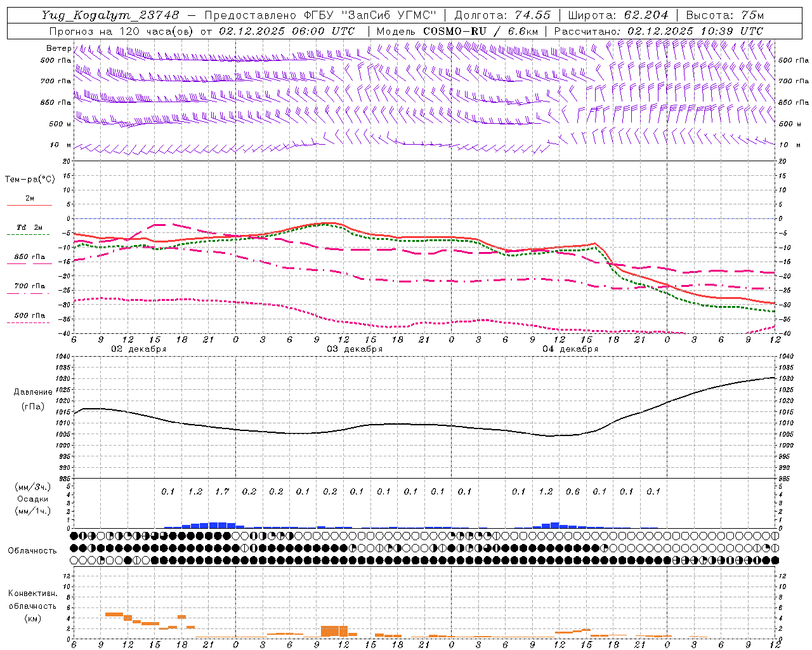The image size is (812, 650).
Task: Click the Давление pressure panel label
Action: coord(33,392)
